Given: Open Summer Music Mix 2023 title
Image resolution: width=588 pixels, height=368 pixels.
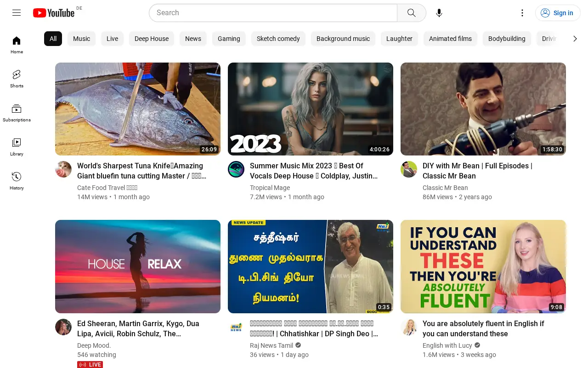Looking at the screenshot, I should click(x=314, y=171).
